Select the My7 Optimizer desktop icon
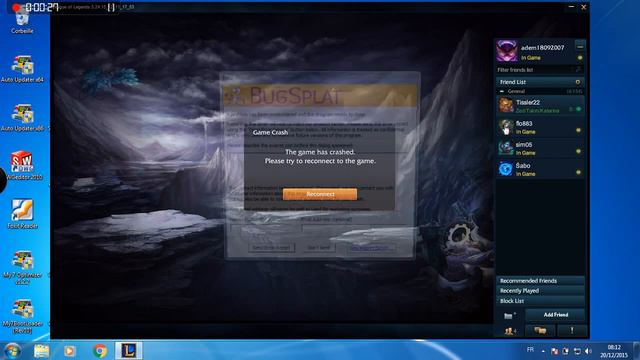The height and width of the screenshot is (360, 640). [22, 267]
